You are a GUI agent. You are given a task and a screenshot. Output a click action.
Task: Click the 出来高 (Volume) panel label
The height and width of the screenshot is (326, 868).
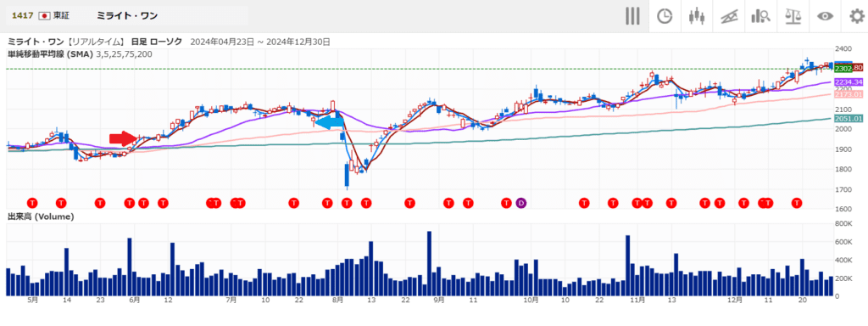[x=41, y=216]
